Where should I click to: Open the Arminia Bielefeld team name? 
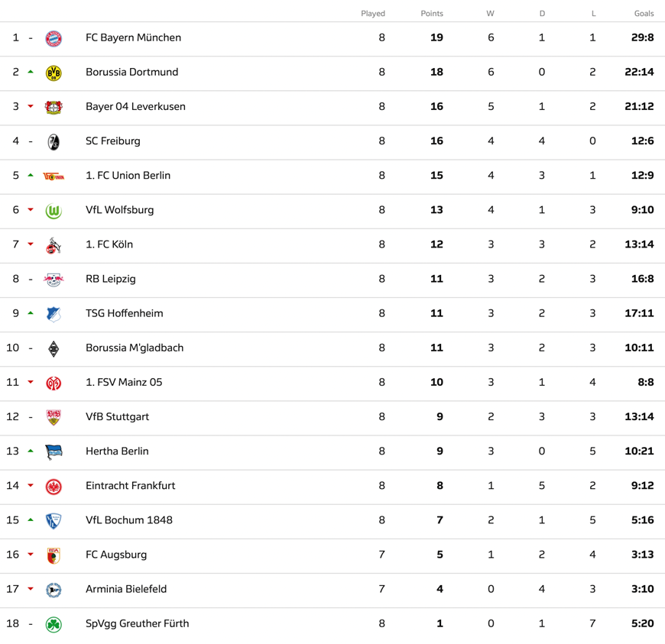126,589
